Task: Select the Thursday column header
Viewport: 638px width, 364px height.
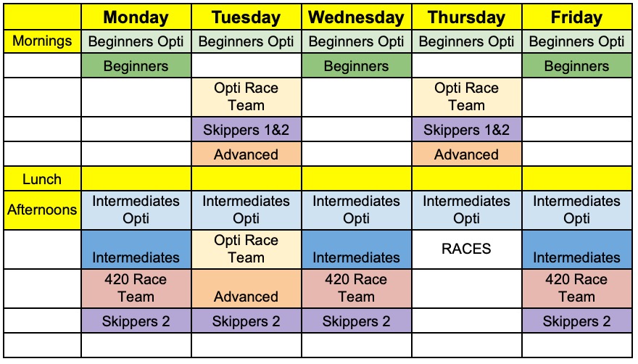Action: [467, 17]
